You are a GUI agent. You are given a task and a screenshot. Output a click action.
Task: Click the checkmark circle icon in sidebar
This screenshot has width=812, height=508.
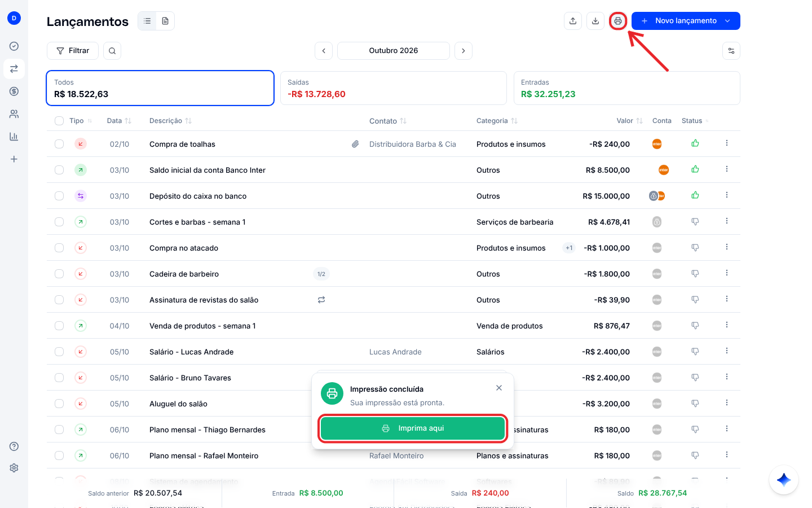(14, 46)
